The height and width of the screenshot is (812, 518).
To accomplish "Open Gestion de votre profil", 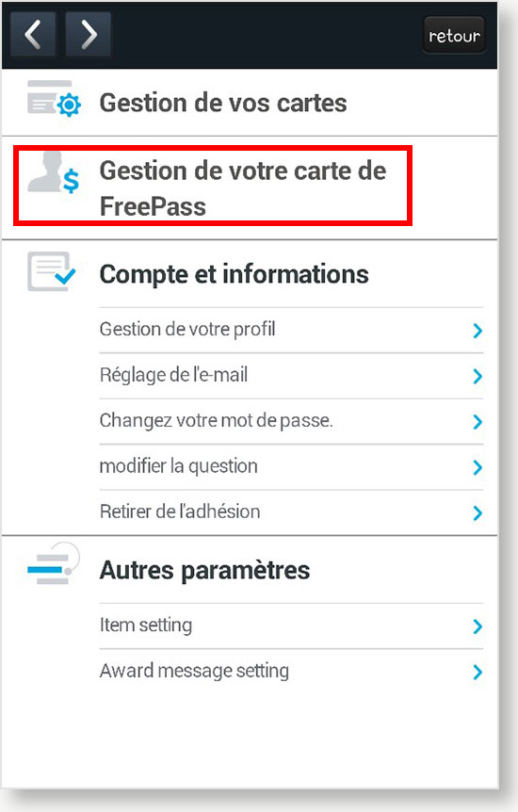I will coord(291,330).
